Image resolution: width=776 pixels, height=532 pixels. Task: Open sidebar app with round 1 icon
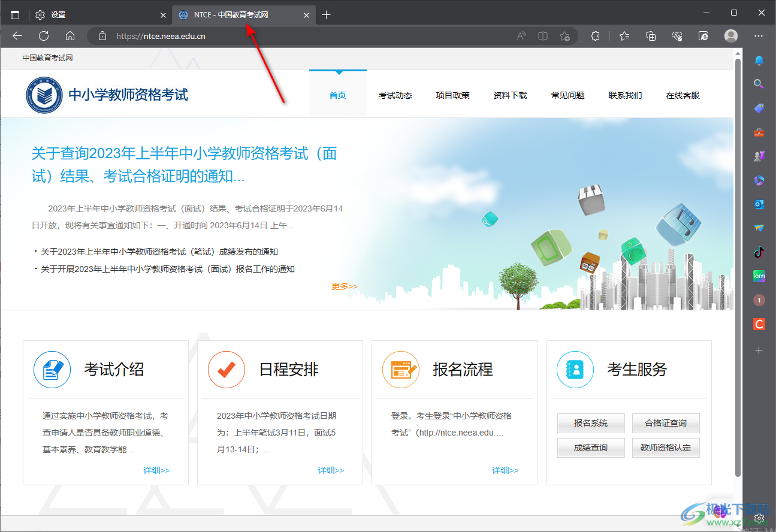tap(759, 300)
